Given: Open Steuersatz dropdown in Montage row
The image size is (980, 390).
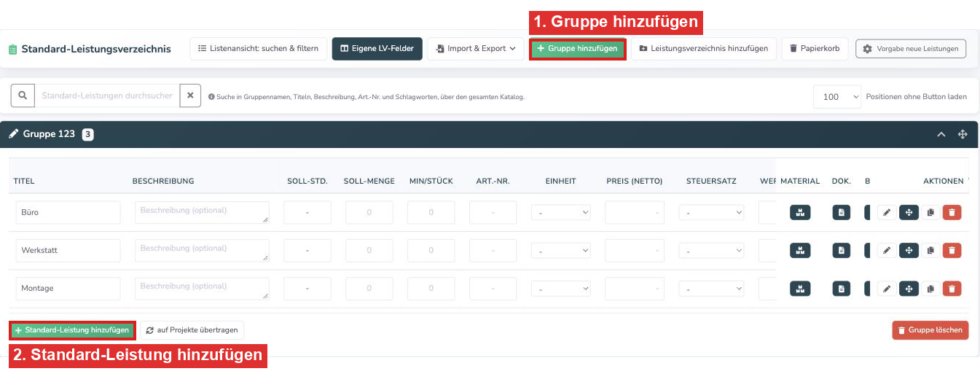Looking at the screenshot, I should tap(711, 288).
